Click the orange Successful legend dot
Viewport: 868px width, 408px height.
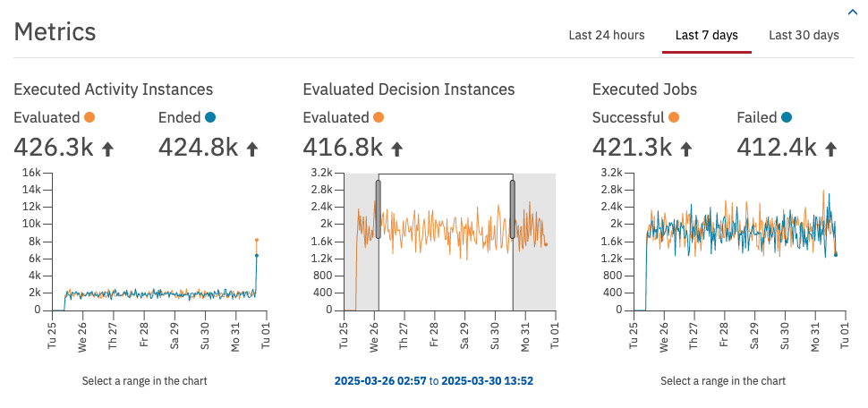click(x=673, y=117)
